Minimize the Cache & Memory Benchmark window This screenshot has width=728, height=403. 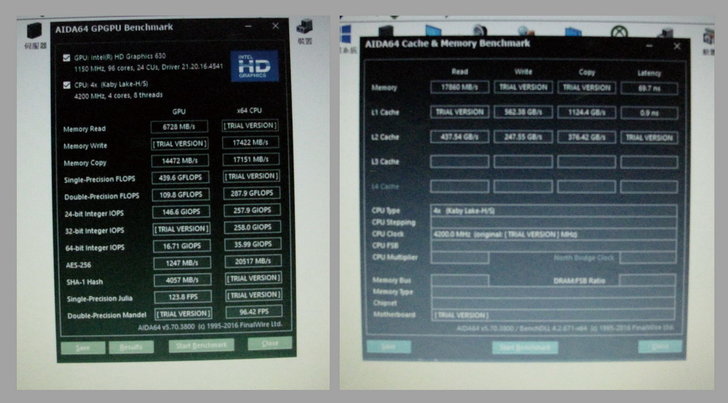(x=651, y=46)
